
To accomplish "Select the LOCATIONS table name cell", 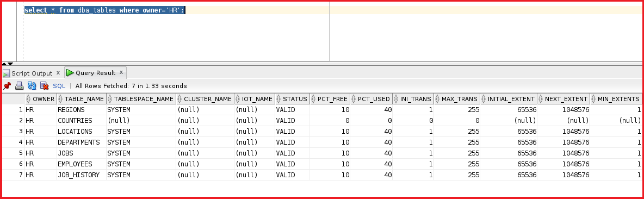I will pos(82,131).
